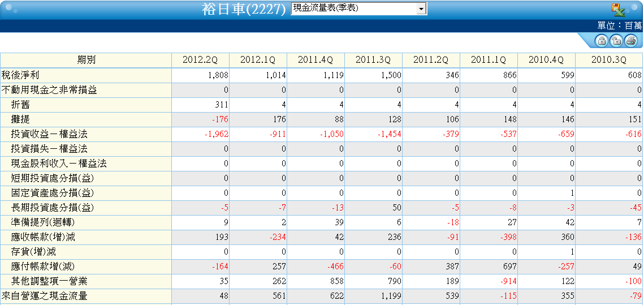The image size is (644, 305).
Task: Select the 2011.4Q column header
Action: (x=315, y=60)
